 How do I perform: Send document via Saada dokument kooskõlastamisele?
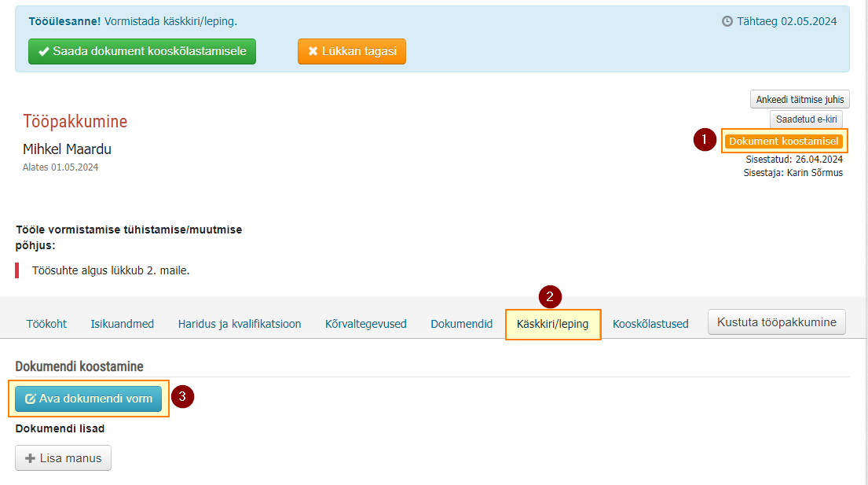pos(142,52)
